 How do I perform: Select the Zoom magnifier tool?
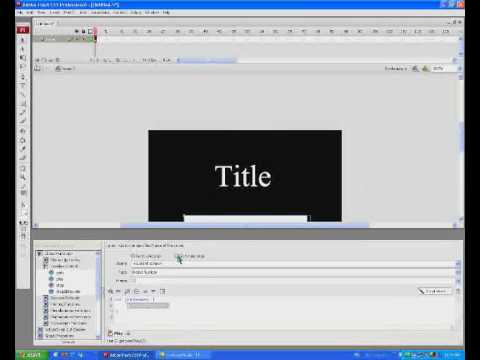click(x=23, y=177)
